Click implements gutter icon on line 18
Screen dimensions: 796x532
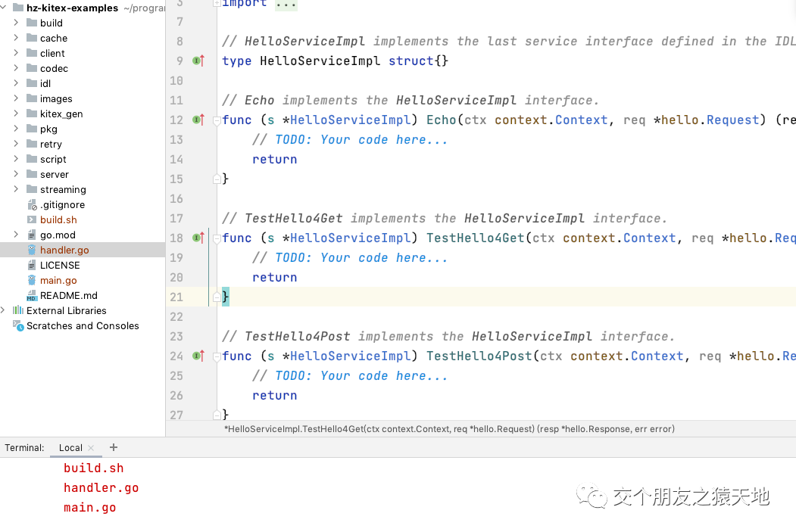click(x=198, y=238)
